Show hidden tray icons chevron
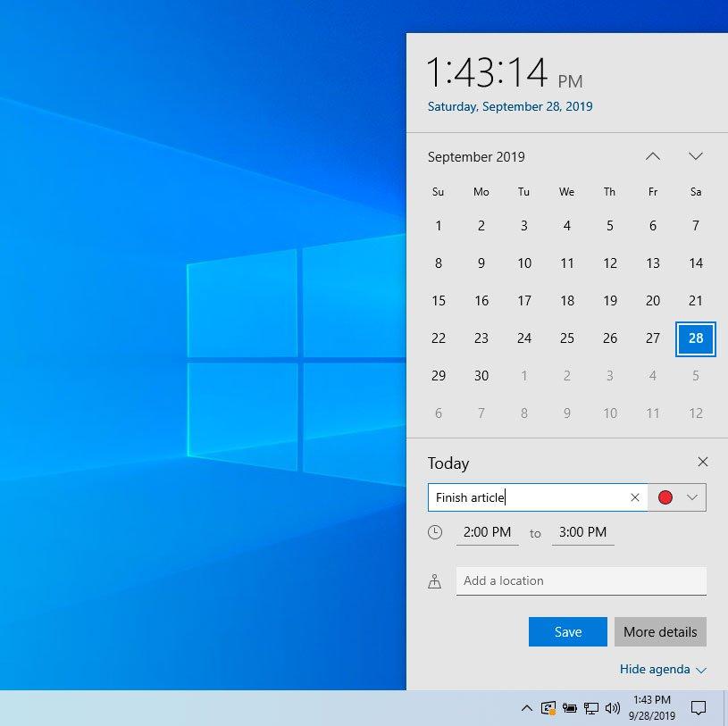728x726 pixels. pos(527,708)
